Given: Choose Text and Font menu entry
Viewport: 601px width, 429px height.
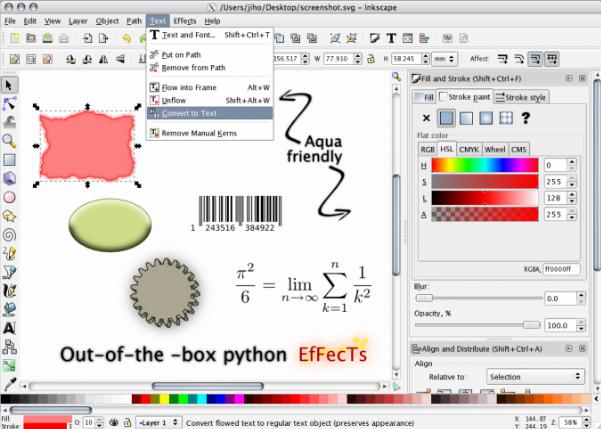Looking at the screenshot, I should coord(210,35).
